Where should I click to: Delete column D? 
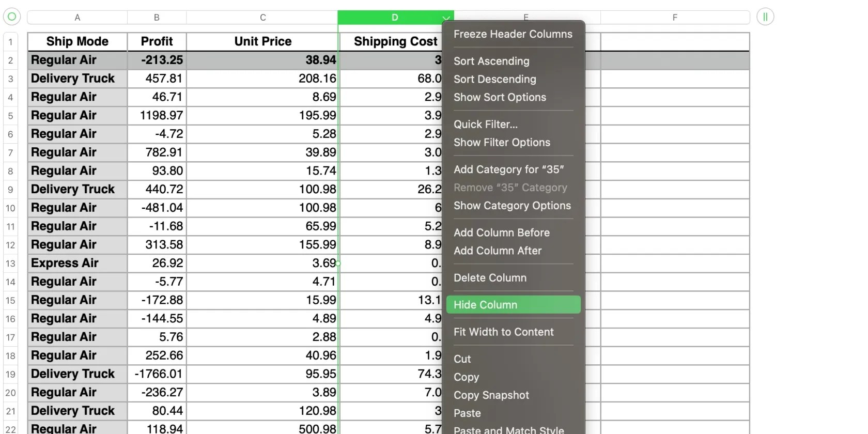490,277
